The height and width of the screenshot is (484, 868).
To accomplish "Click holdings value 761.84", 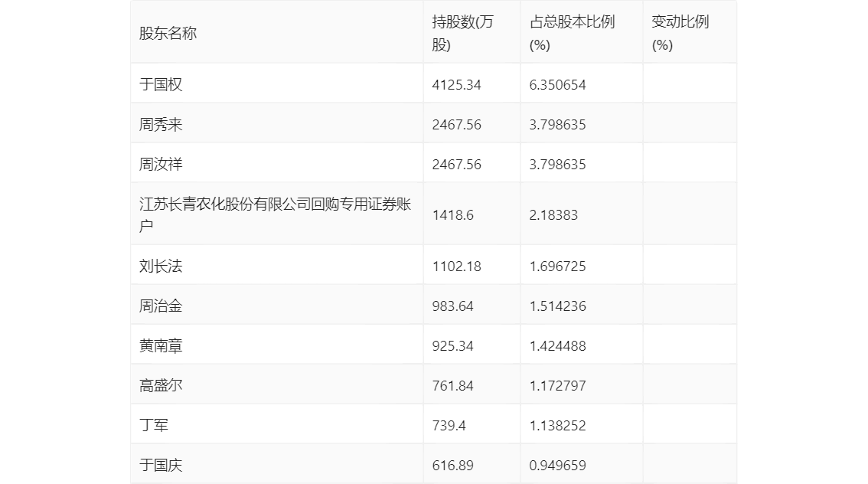I will 453,386.
